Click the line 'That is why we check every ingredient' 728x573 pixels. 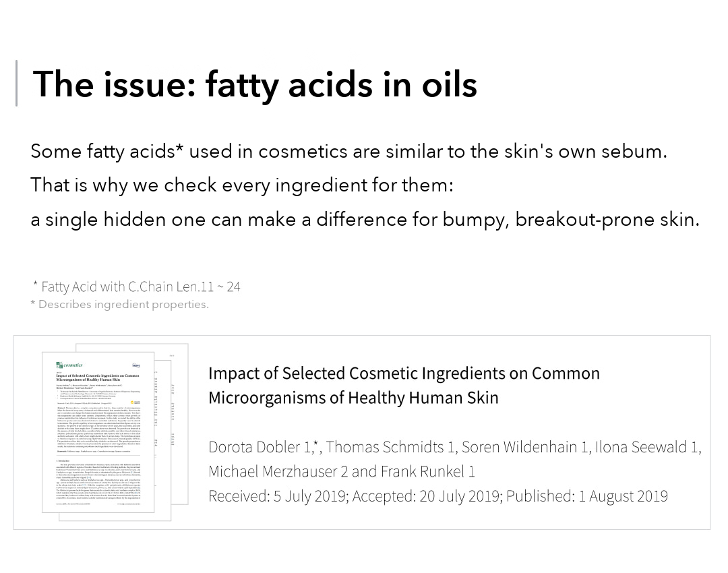(x=242, y=185)
